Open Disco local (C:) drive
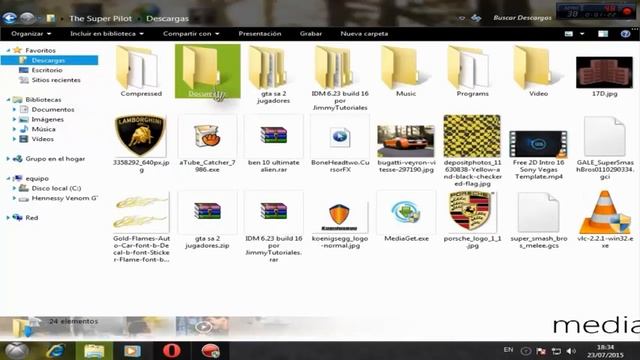Screen dimensions: 640x360 (x=56, y=188)
